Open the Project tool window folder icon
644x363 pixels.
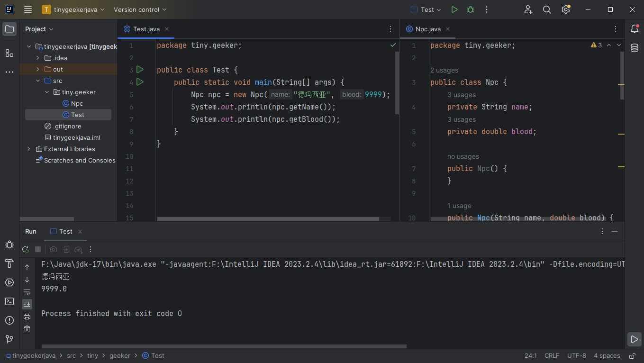[x=9, y=29]
